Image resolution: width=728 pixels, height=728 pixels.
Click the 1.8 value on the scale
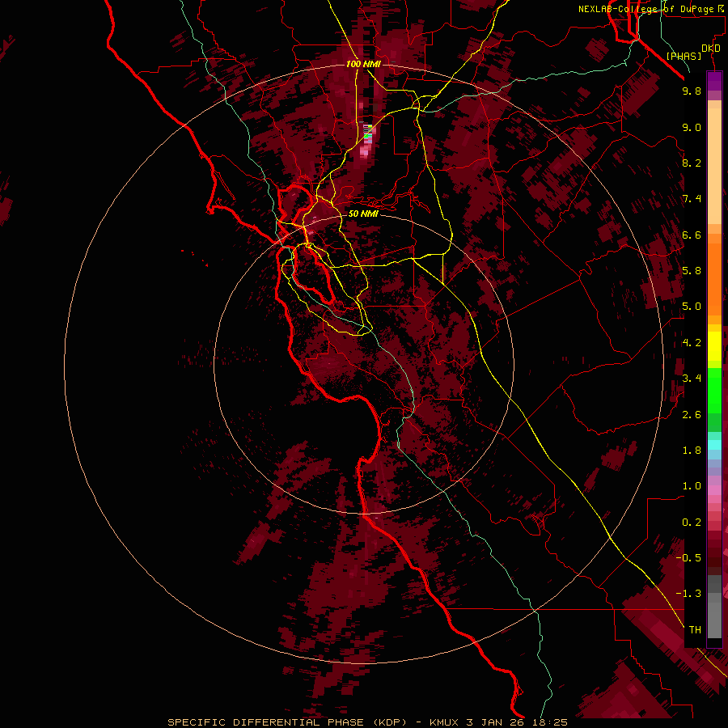pyautogui.click(x=692, y=451)
